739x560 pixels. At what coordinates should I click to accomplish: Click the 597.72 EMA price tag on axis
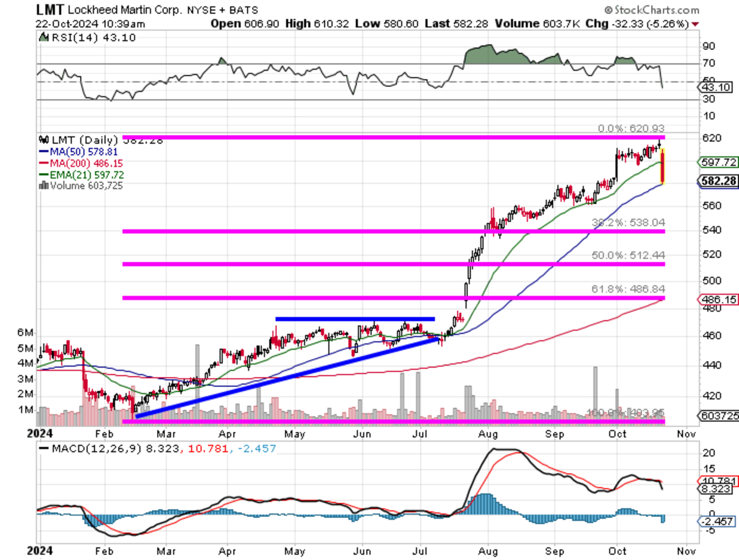[718, 162]
